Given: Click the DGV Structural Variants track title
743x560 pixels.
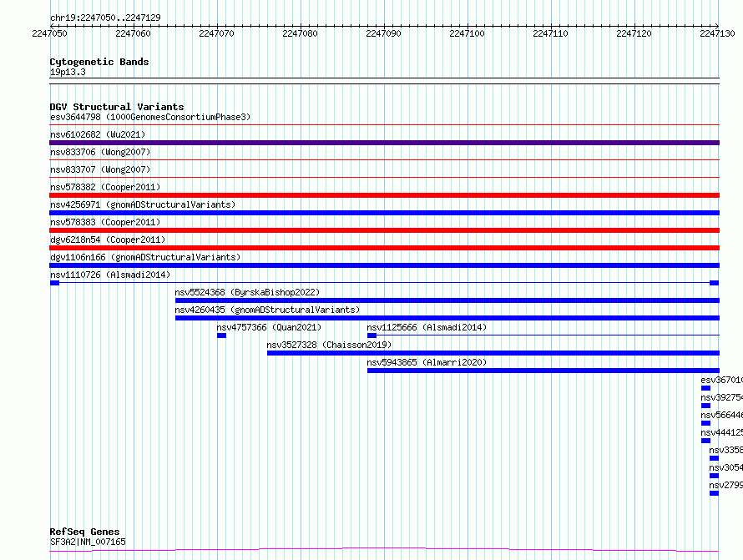Looking at the screenshot, I should point(117,107).
